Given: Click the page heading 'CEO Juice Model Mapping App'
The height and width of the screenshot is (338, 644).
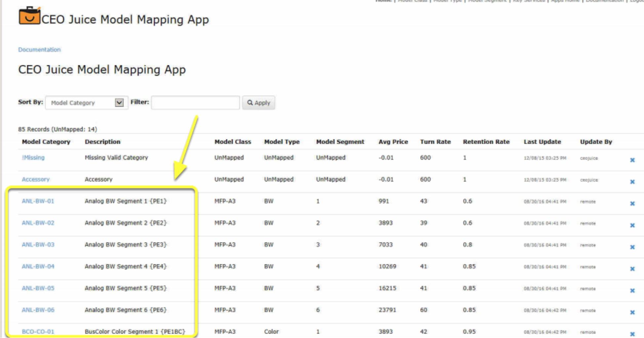Looking at the screenshot, I should point(102,70).
